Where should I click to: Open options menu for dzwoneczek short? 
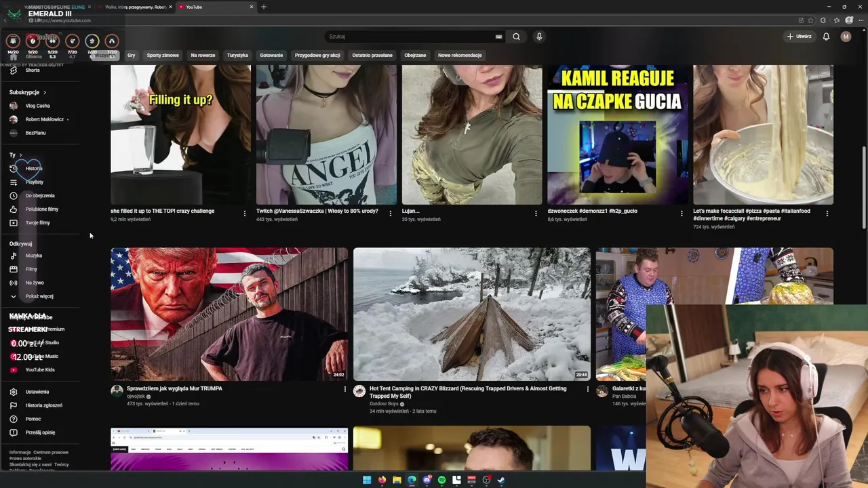pyautogui.click(x=682, y=213)
